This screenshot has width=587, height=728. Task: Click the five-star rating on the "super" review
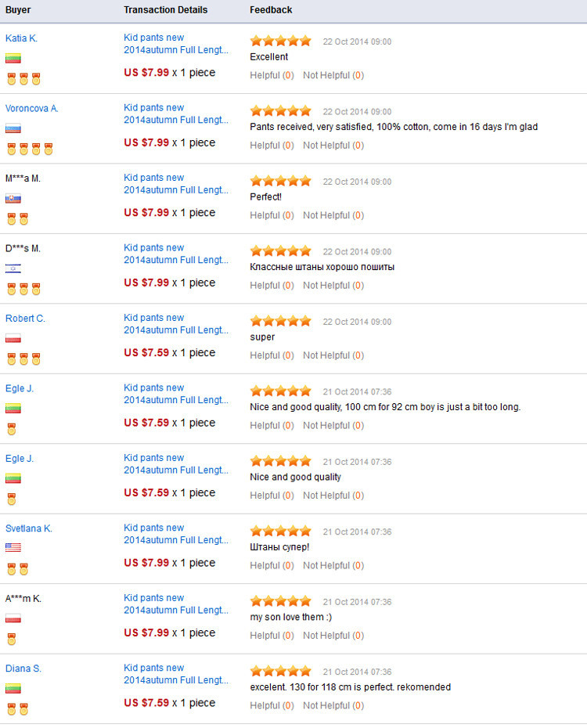280,322
